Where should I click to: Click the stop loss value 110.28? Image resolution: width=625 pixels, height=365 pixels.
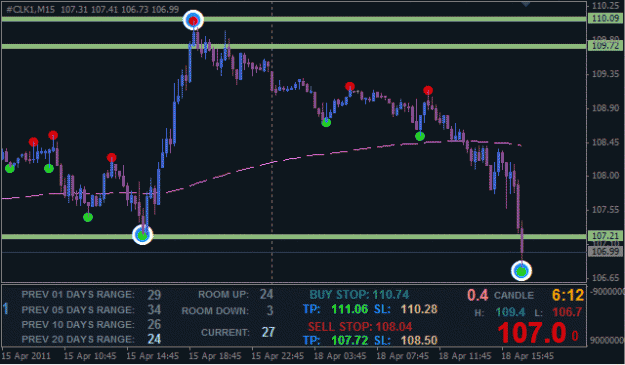[419, 309]
